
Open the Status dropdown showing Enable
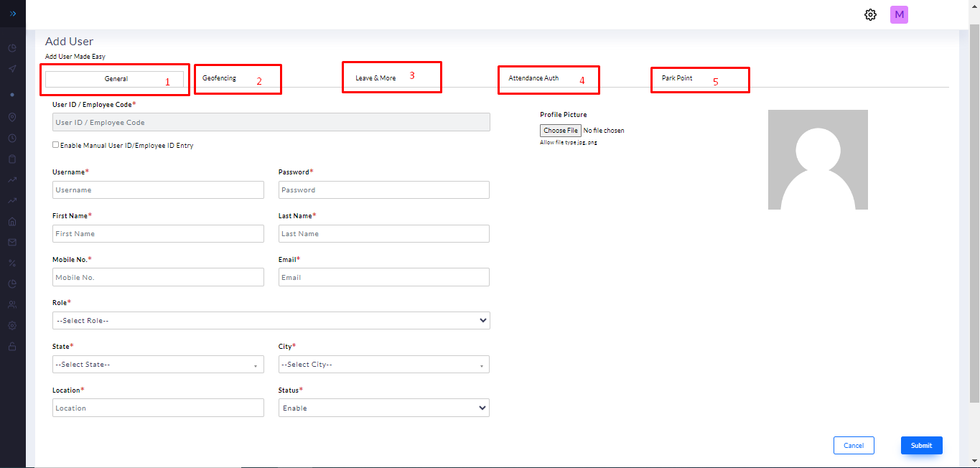coord(383,408)
